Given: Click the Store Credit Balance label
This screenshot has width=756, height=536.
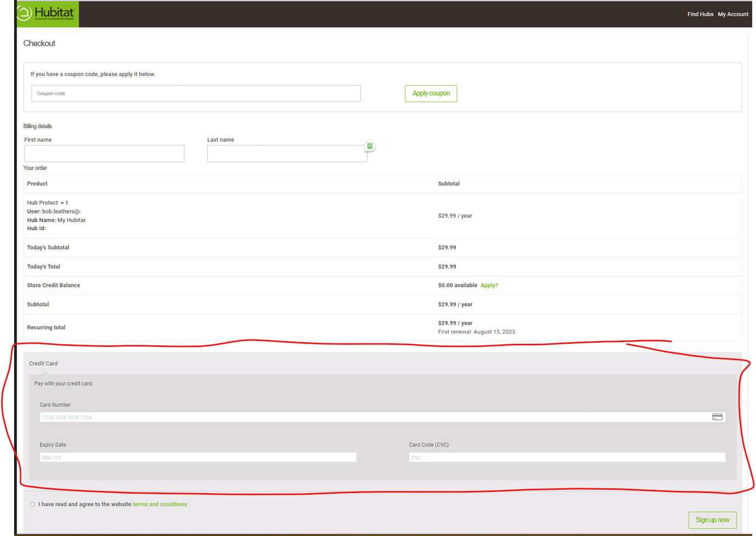Looking at the screenshot, I should click(x=54, y=286).
